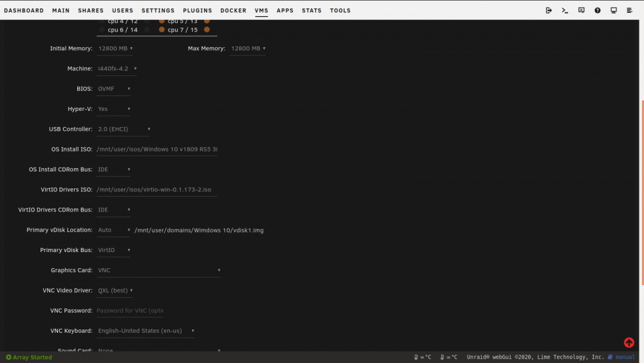This screenshot has height=363, width=644.
Task: Click the Array Started status text
Action: [x=32, y=357]
